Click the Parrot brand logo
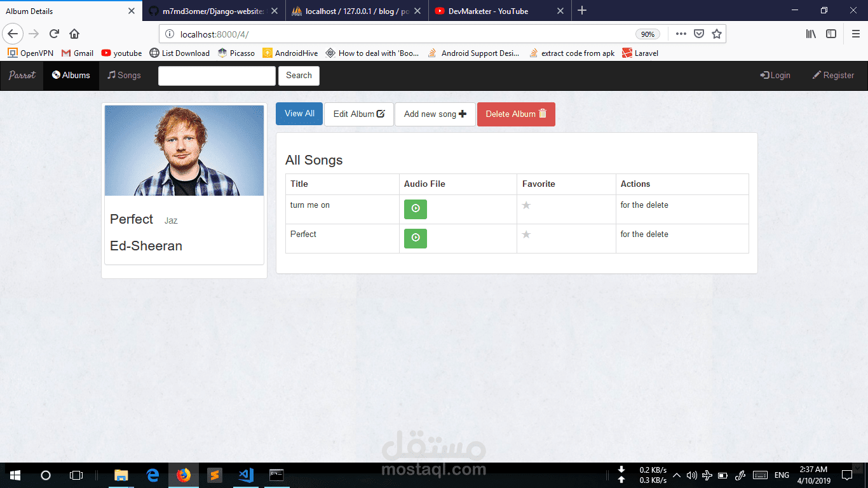 point(21,75)
